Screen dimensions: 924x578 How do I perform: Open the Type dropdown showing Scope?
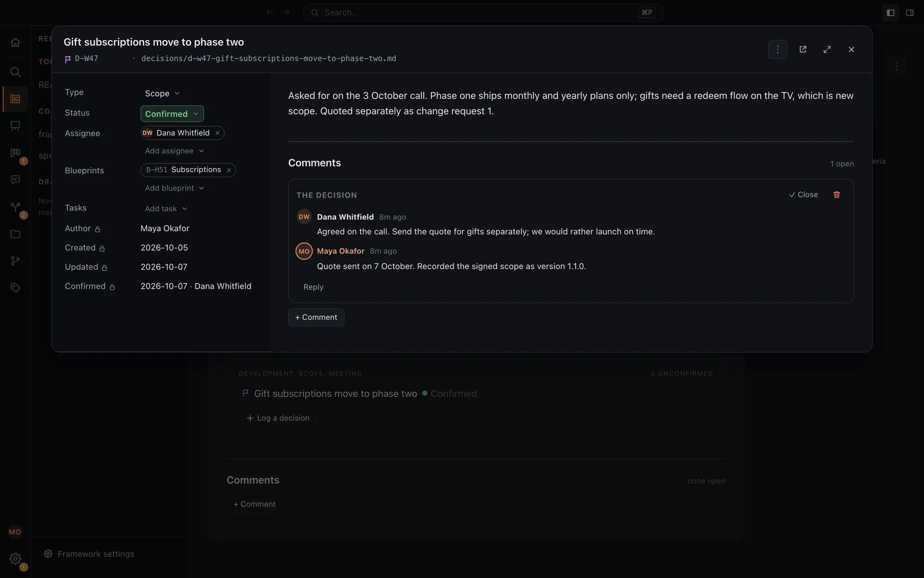[x=162, y=93]
